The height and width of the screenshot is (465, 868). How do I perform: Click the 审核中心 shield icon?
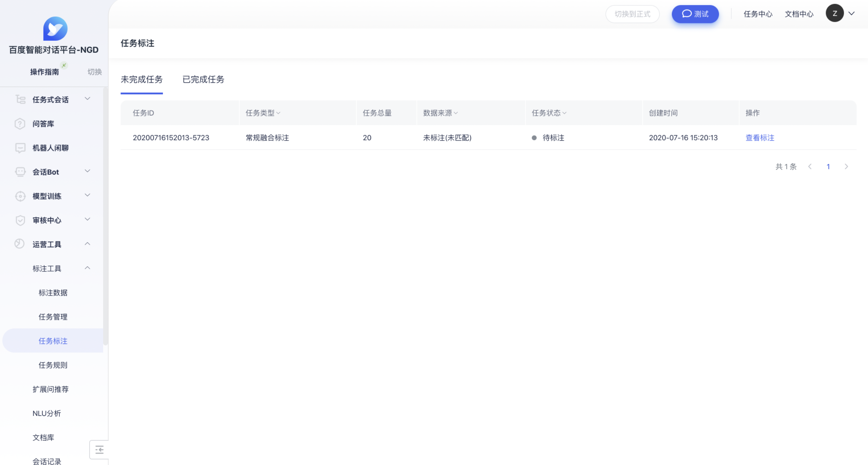point(20,220)
